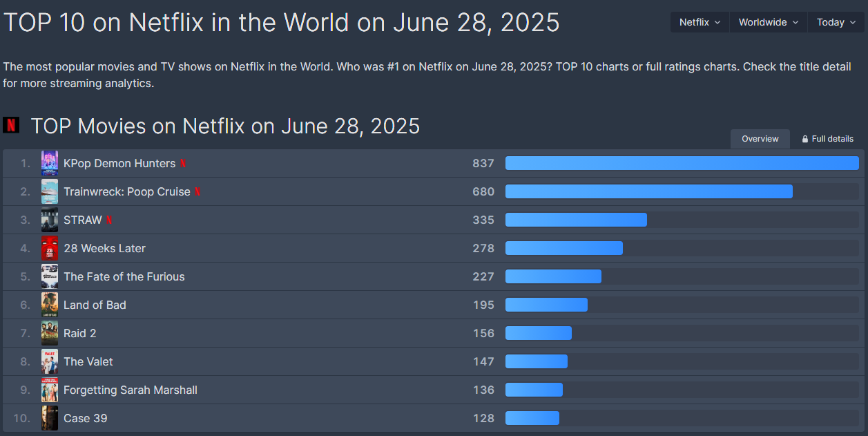This screenshot has height=436, width=868.
Task: Click the STRAW points bar
Action: [576, 220]
